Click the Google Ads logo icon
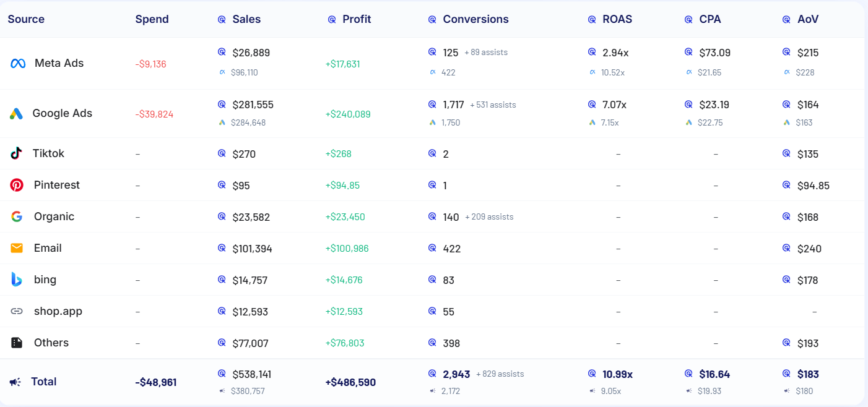This screenshot has height=407, width=868. [16, 114]
